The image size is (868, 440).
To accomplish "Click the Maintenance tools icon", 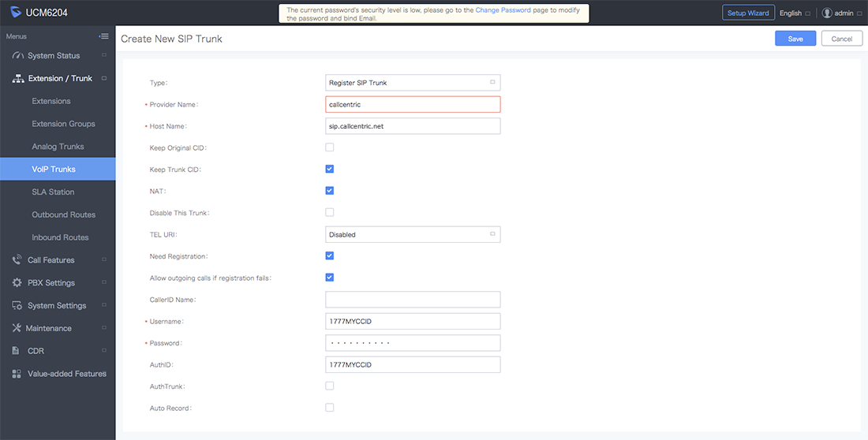I will pyautogui.click(x=17, y=328).
